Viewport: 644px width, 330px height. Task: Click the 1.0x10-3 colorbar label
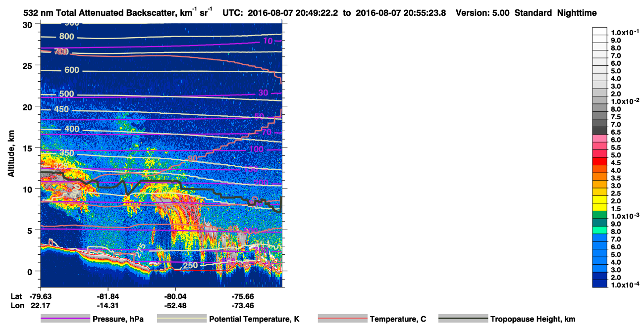[624, 216]
